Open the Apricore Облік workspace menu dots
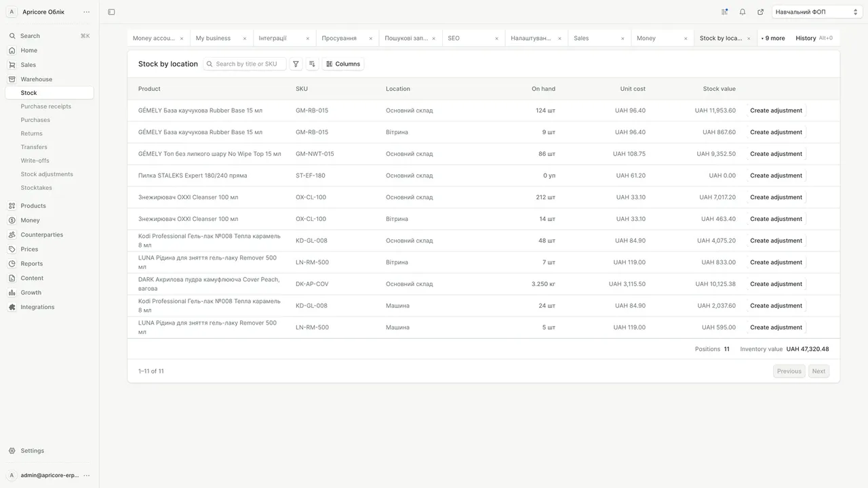The image size is (868, 488). (86, 12)
